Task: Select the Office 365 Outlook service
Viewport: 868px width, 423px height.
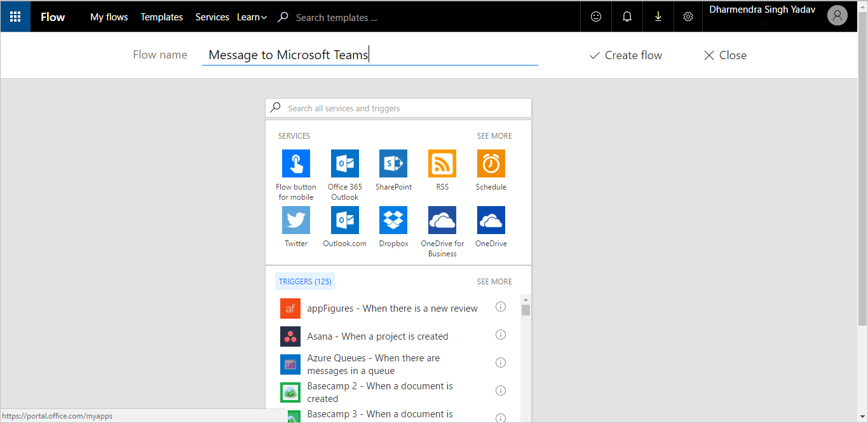Action: (x=345, y=163)
